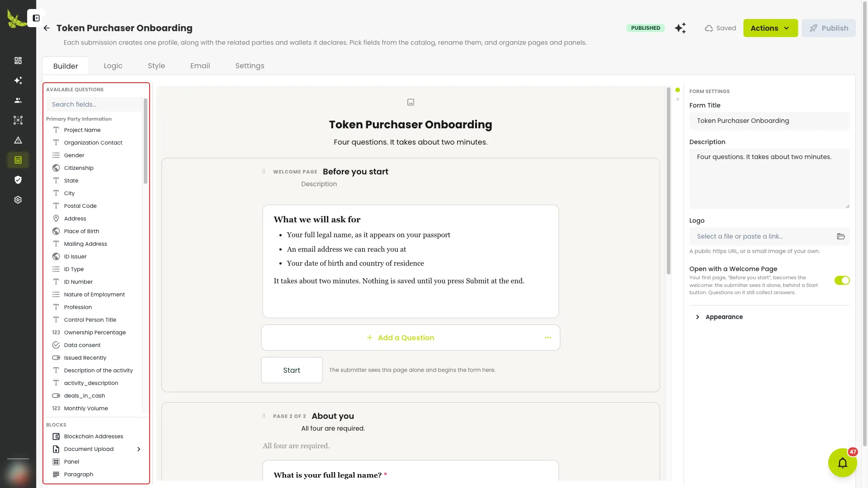Select the Blockchain Addresses block

pyautogui.click(x=94, y=436)
